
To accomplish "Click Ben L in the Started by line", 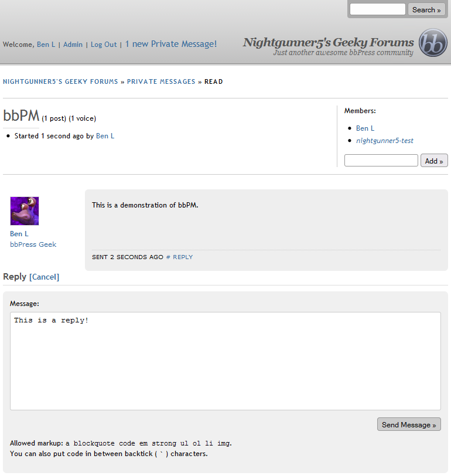I will [105, 136].
